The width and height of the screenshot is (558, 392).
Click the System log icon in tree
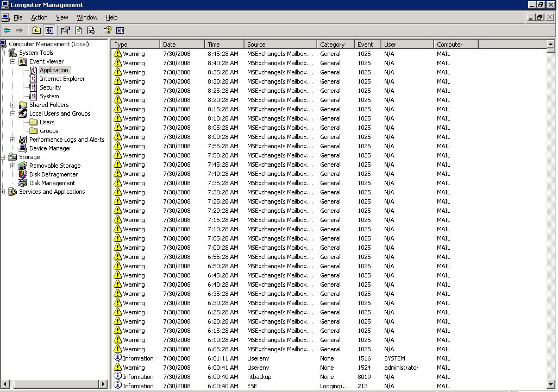click(34, 97)
